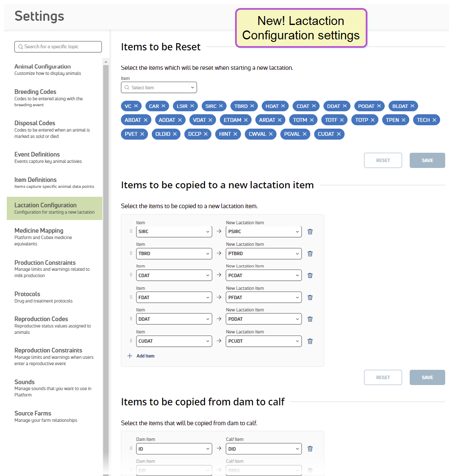Open the CUDAT item dropdown
The height and width of the screenshot is (476, 449).
(174, 341)
